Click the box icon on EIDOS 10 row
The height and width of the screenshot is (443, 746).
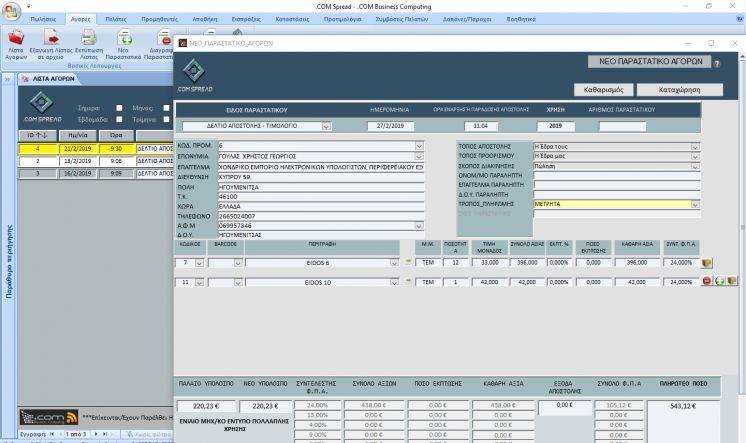(x=732, y=281)
